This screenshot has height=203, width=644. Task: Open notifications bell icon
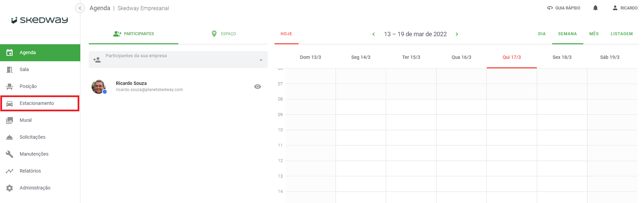[x=595, y=8]
